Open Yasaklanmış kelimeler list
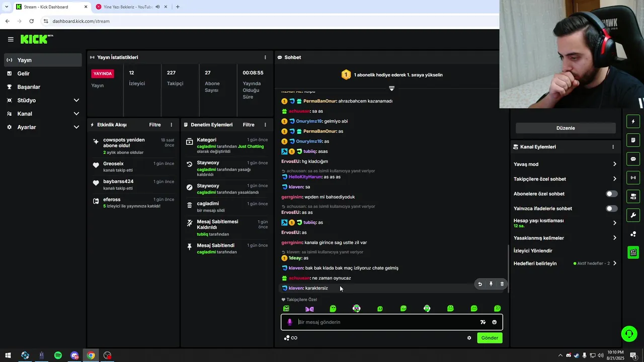 tap(565, 238)
